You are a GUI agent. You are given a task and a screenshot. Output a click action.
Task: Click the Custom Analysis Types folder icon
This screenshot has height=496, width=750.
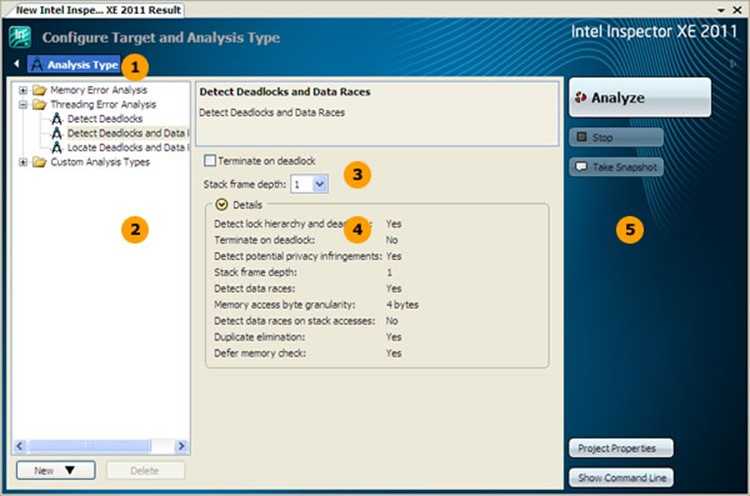pyautogui.click(x=39, y=162)
